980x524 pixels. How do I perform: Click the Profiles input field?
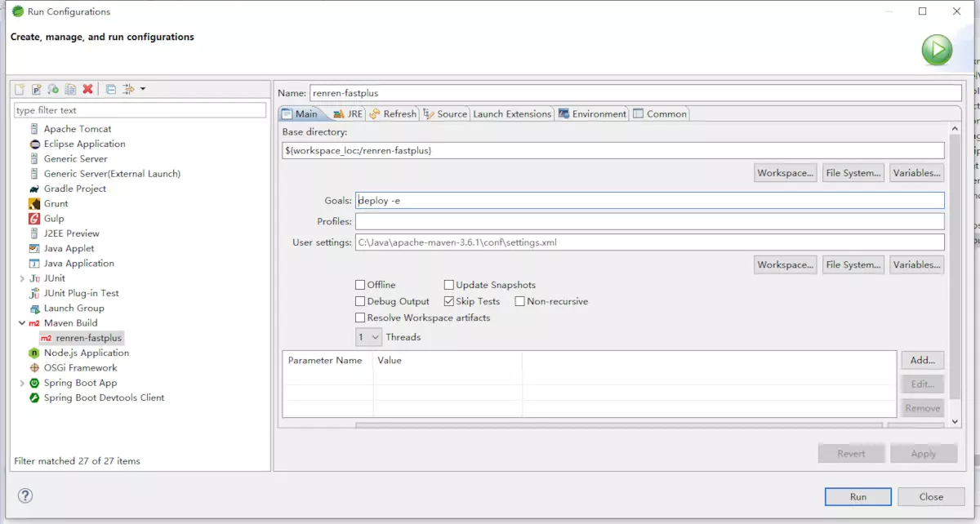point(650,222)
